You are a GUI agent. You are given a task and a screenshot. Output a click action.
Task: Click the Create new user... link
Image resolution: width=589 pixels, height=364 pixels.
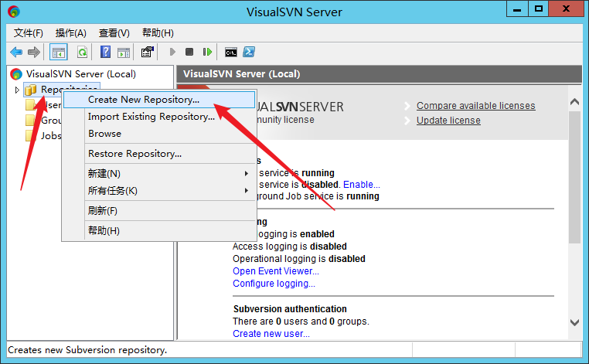pyautogui.click(x=271, y=334)
